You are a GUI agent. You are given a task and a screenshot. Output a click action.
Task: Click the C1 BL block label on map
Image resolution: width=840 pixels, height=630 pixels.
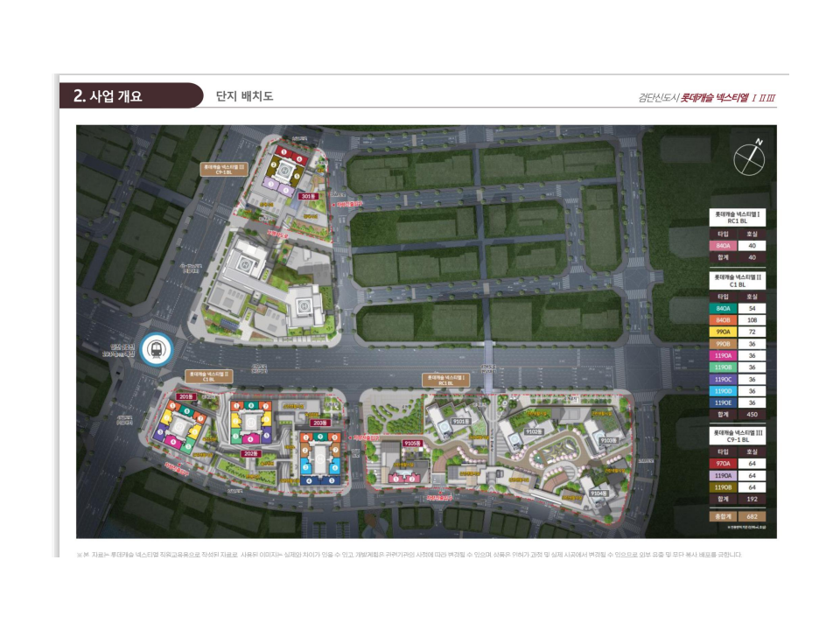click(208, 376)
